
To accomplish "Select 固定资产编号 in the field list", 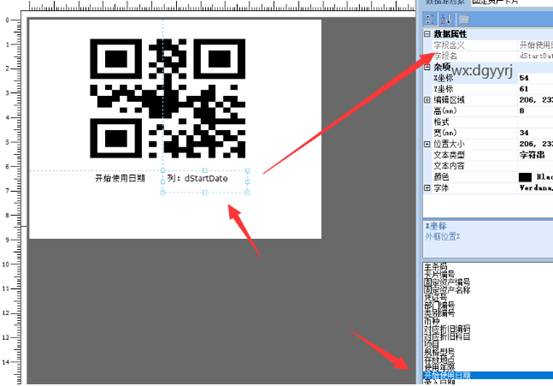I will point(447,282).
